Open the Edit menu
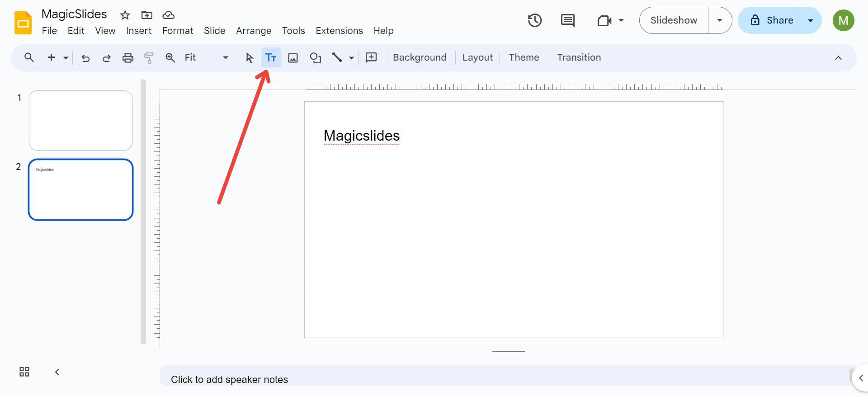The width and height of the screenshot is (868, 397). pos(76,31)
